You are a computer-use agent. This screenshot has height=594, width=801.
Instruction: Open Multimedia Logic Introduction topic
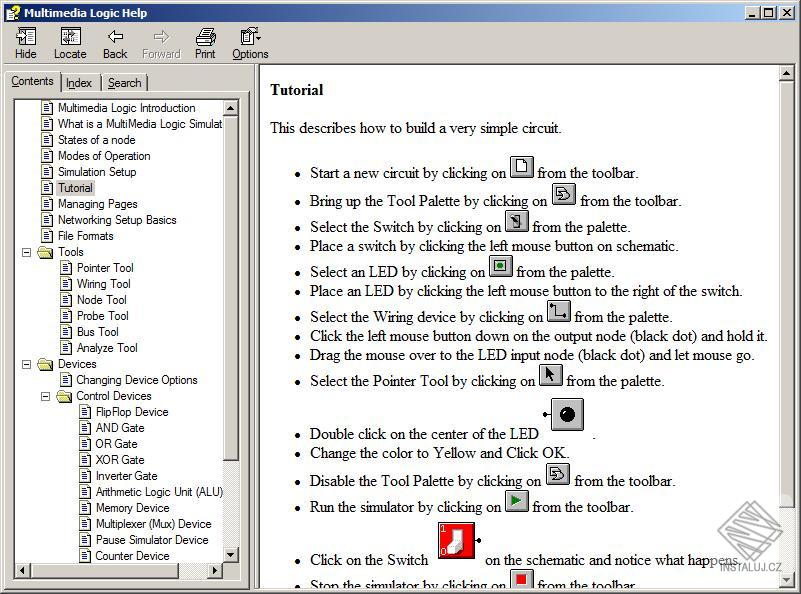click(126, 108)
